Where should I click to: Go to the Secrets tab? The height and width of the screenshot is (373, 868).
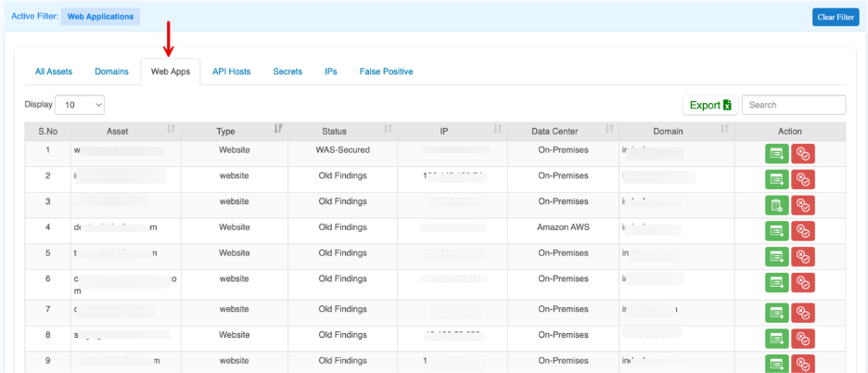click(x=287, y=71)
